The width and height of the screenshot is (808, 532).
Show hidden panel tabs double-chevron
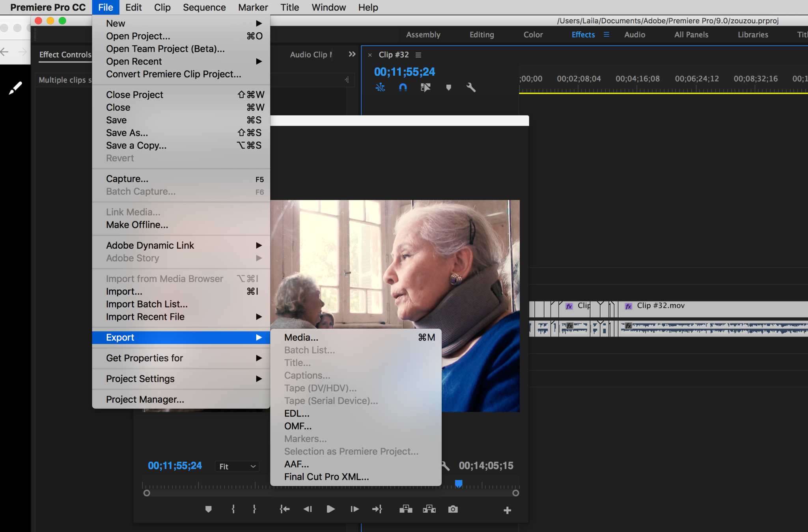coord(352,54)
